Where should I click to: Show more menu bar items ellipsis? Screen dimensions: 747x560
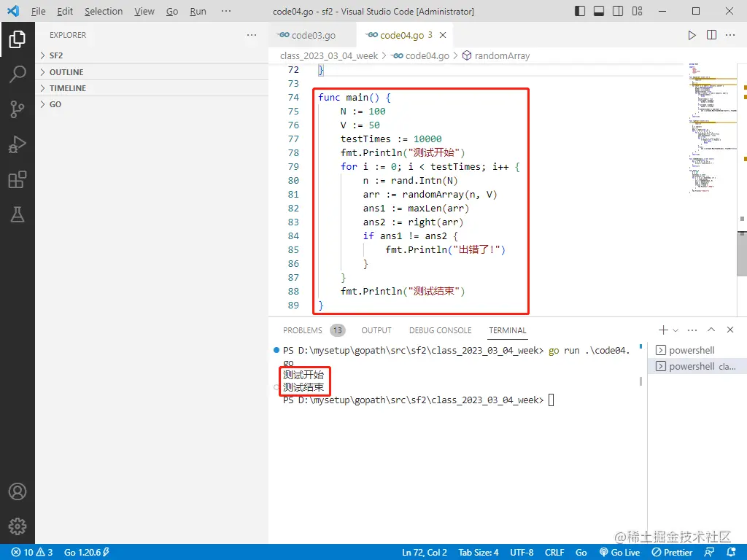[x=226, y=11]
